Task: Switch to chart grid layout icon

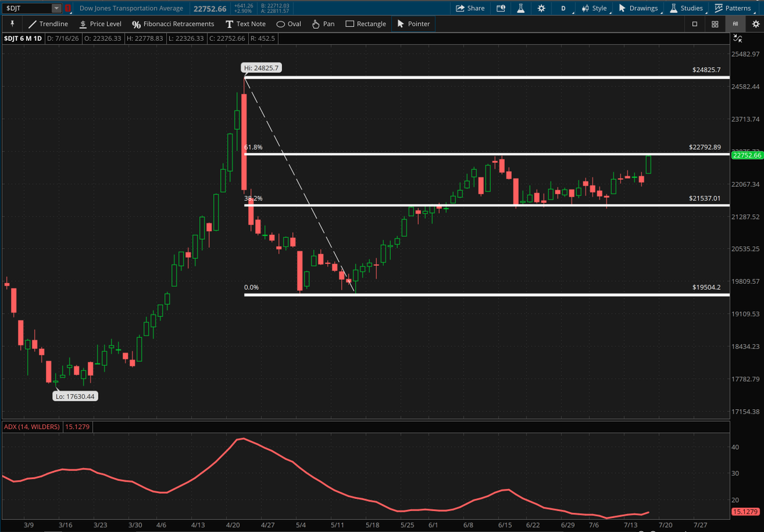Action: point(715,24)
